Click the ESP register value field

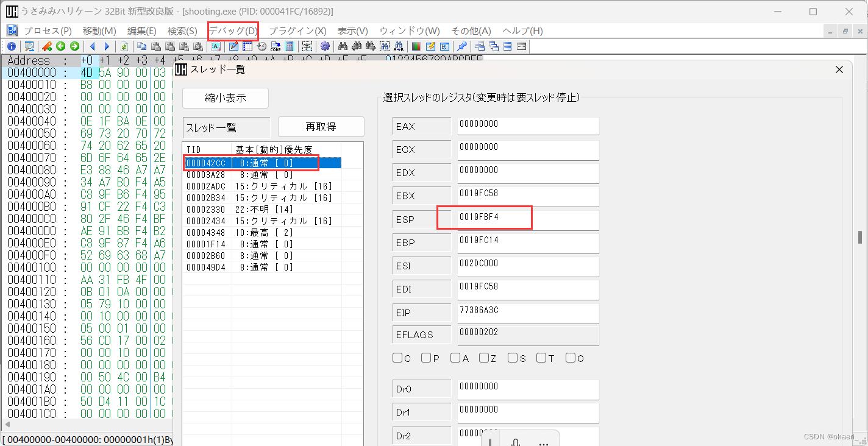tap(528, 219)
